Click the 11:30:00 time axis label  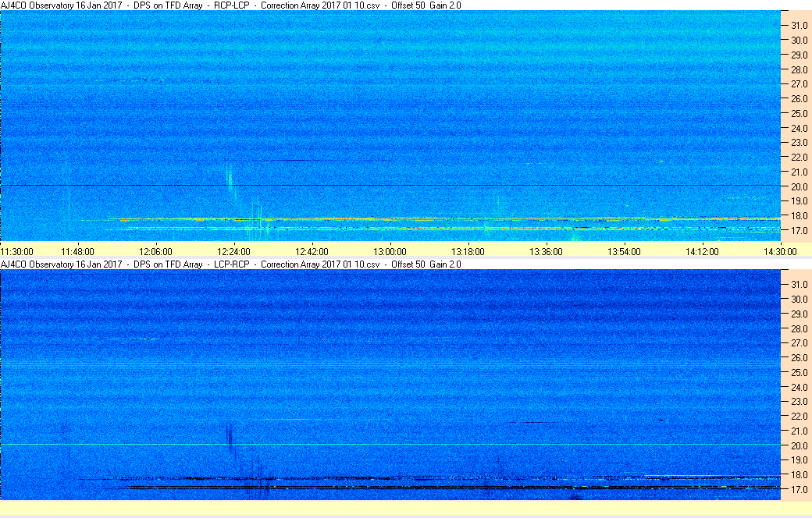click(17, 252)
